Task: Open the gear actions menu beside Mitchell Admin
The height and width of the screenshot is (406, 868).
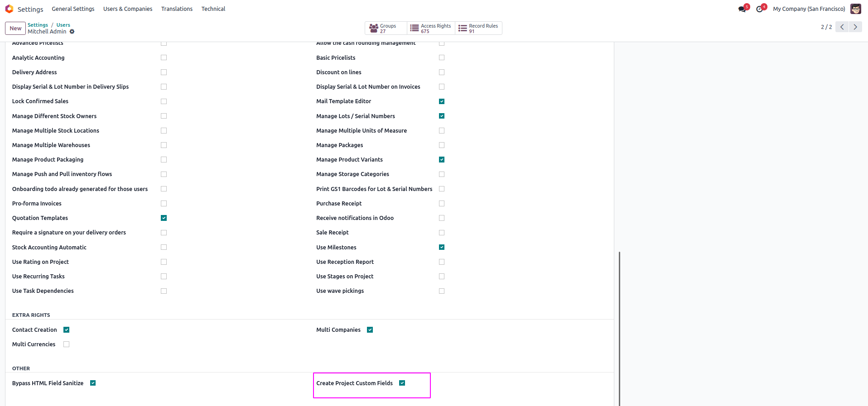Action: pos(72,32)
